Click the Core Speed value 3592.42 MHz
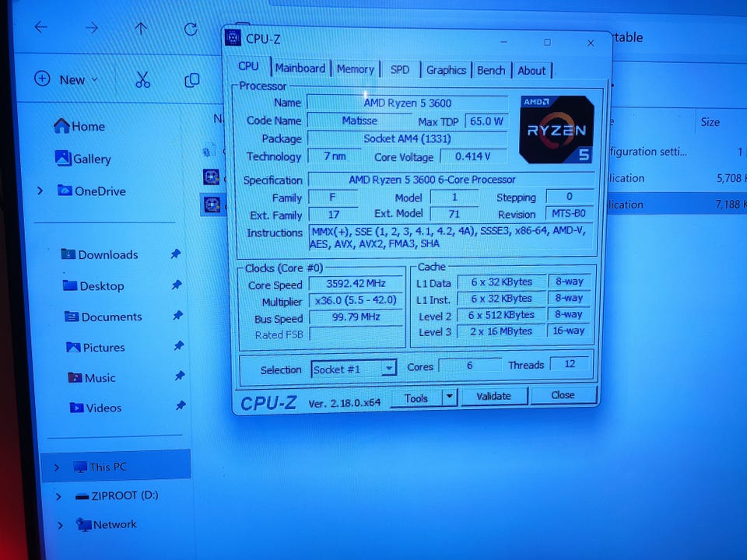The height and width of the screenshot is (560, 747). pos(356,283)
